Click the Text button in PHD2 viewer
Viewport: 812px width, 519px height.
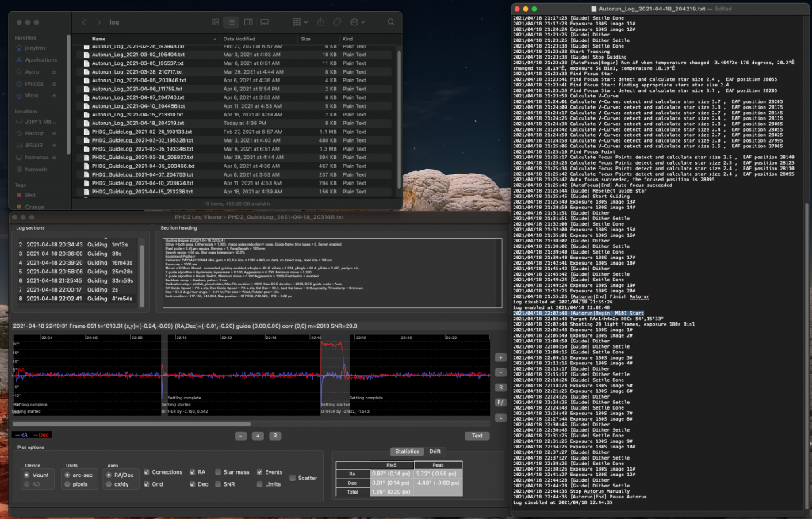(477, 436)
